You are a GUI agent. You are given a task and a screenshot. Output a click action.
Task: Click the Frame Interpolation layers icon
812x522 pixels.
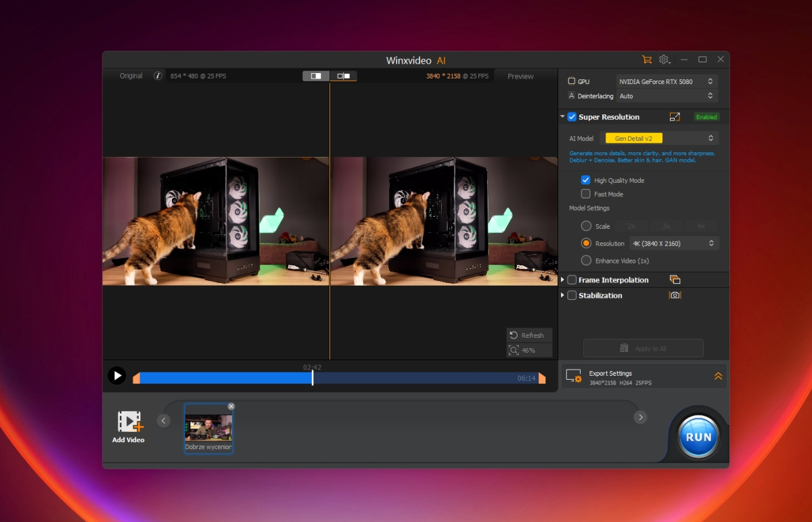[x=675, y=280]
